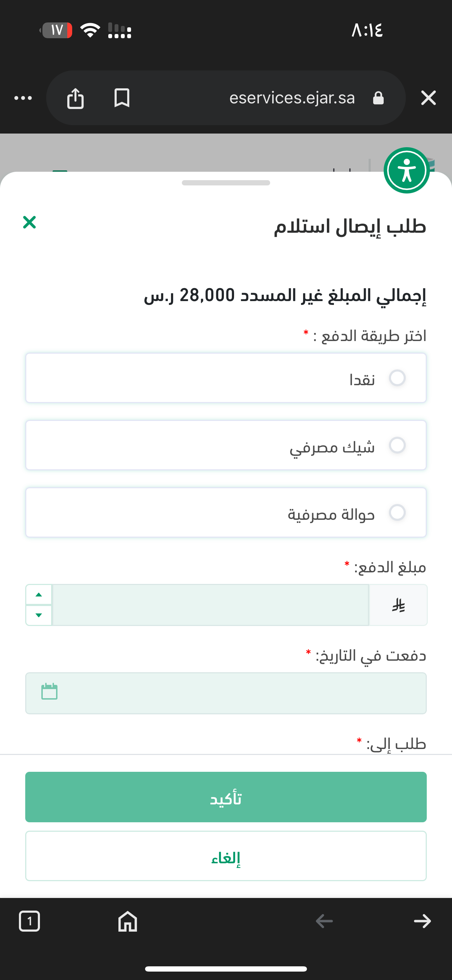Screen dimensions: 452x980
Task: Select the شيك مصرفي bank cheque option
Action: [397, 445]
